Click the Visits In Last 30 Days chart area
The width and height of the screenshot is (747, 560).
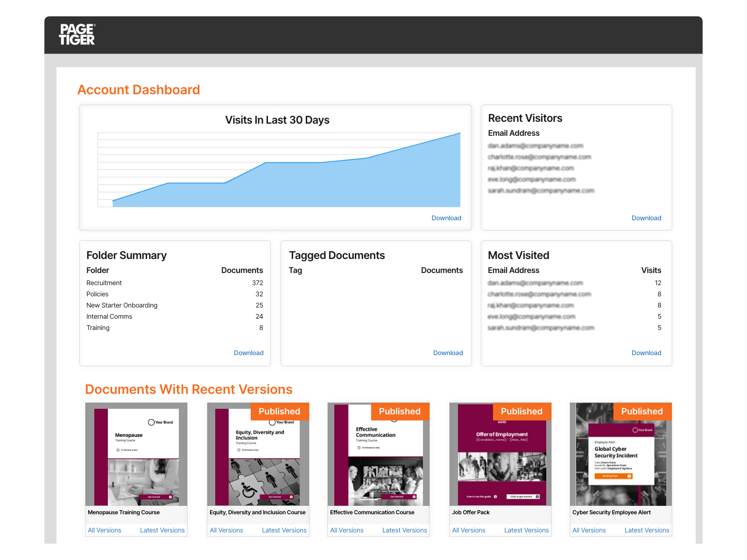(x=279, y=170)
